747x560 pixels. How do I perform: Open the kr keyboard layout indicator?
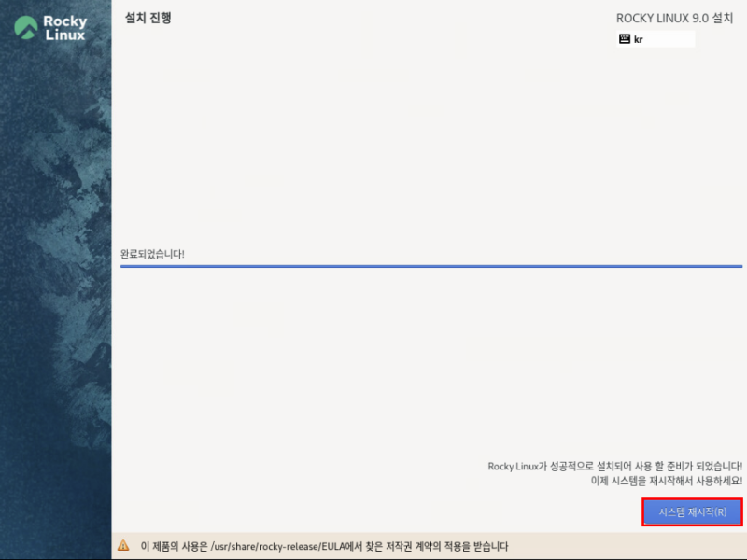pyautogui.click(x=655, y=39)
